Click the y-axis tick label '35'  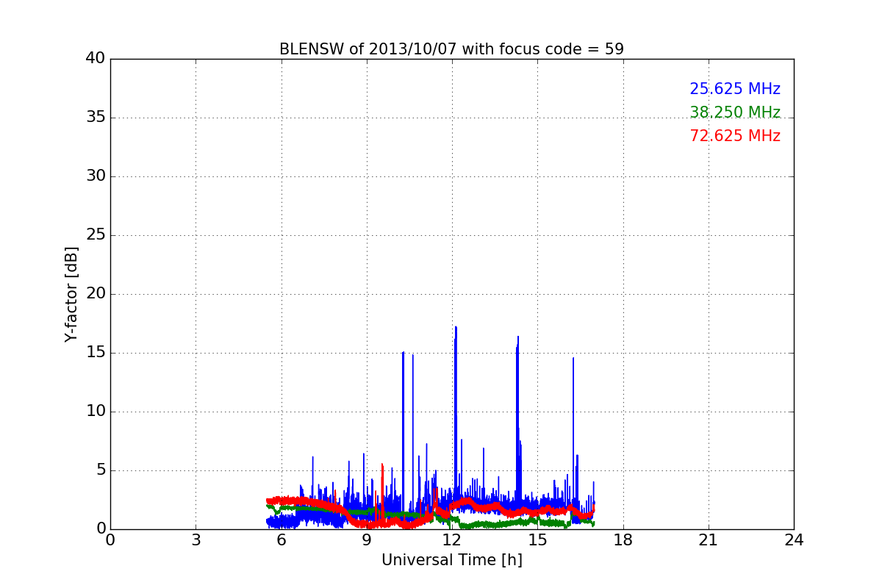(x=96, y=117)
